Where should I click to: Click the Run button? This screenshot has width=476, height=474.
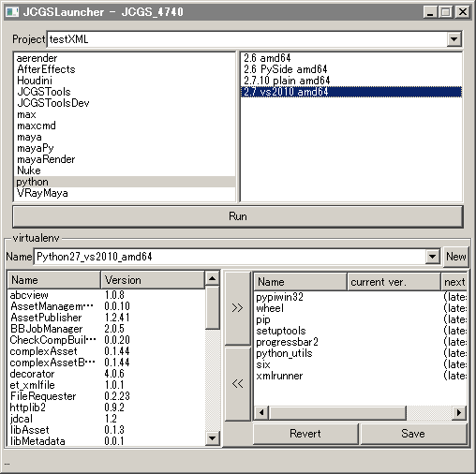[x=238, y=216]
